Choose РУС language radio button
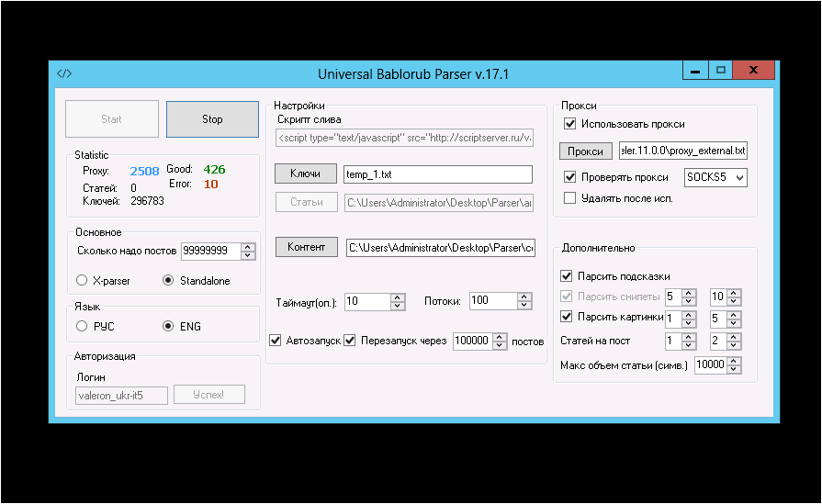Viewport: 822px width, 504px height. pyautogui.click(x=81, y=326)
